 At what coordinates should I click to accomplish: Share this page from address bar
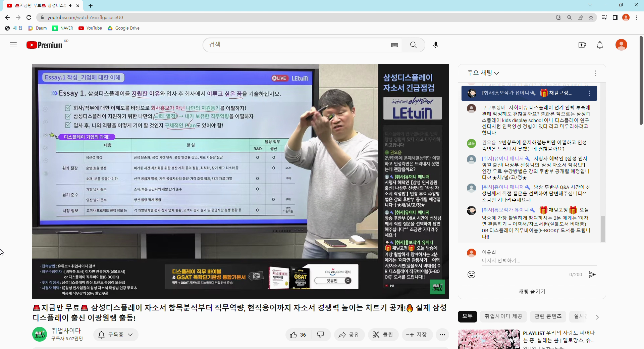[x=580, y=17]
